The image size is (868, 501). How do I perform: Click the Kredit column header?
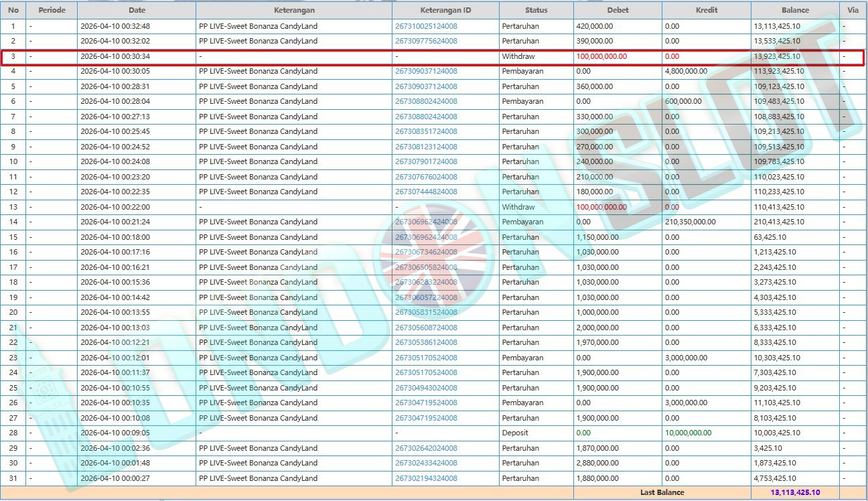click(706, 10)
